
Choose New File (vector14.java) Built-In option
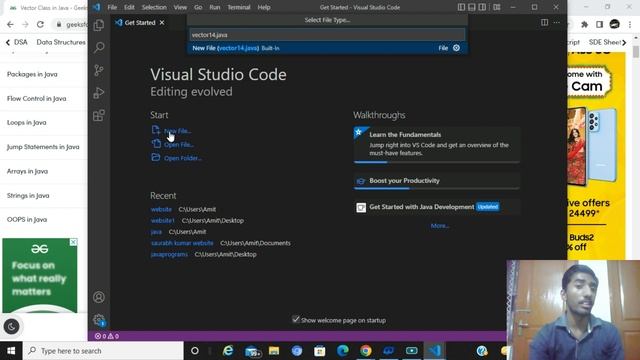click(327, 48)
